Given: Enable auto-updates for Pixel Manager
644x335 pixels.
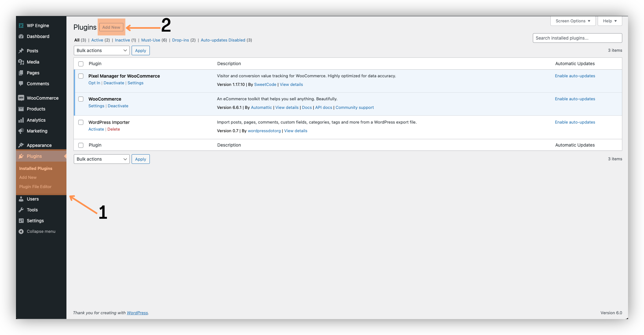Looking at the screenshot, I should coord(575,76).
